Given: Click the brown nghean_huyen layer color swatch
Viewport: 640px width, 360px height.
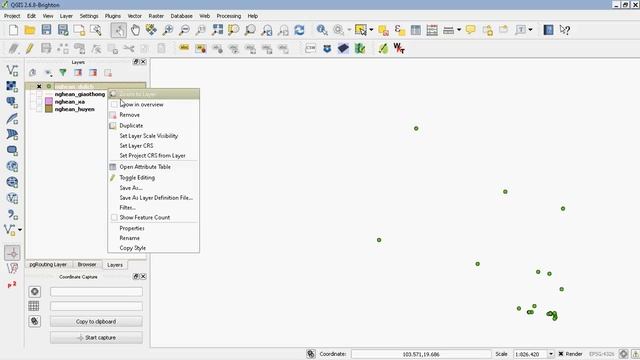Looking at the screenshot, I should (x=49, y=109).
